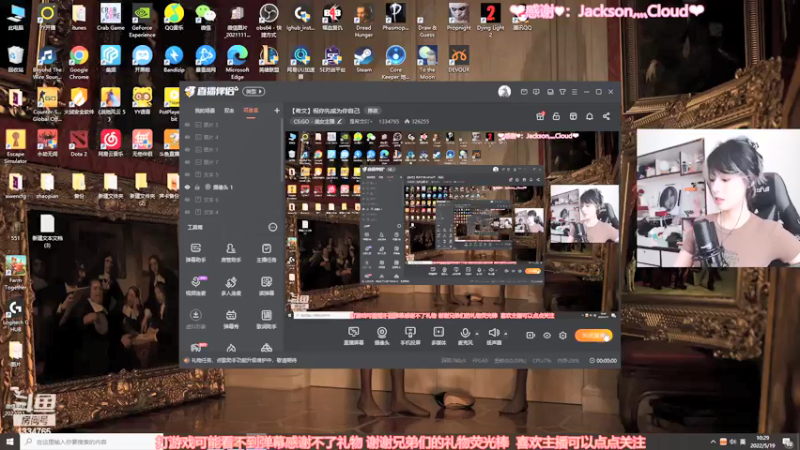800x450 pixels.
Task: Expand toolbox more options circle button
Action: coord(272,227)
